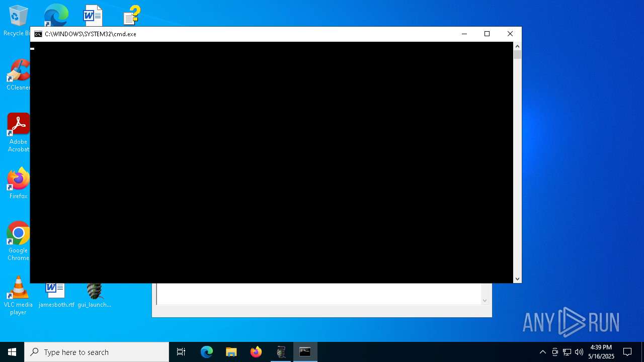Click the cmd window vertical scrollbar thumb
The image size is (644, 362).
pyautogui.click(x=517, y=54)
